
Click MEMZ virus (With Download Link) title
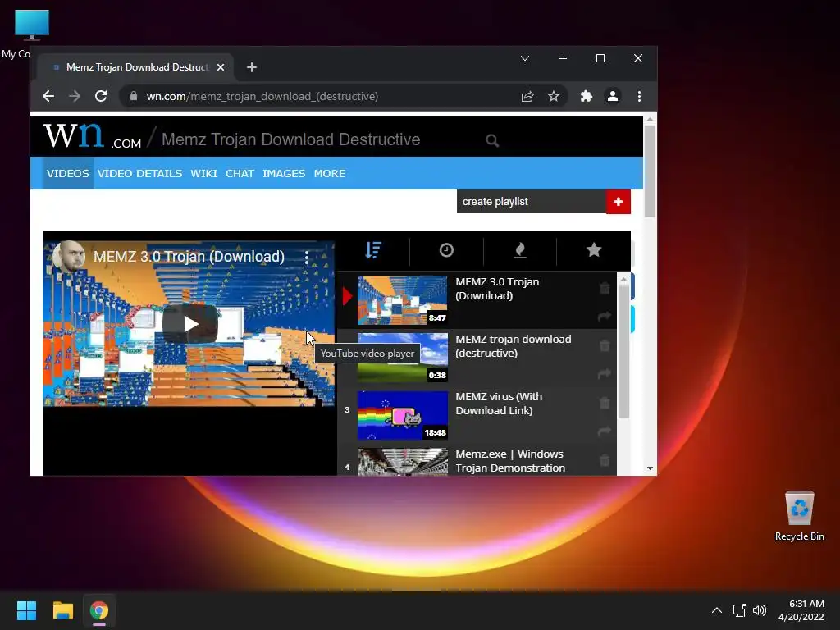pyautogui.click(x=499, y=404)
